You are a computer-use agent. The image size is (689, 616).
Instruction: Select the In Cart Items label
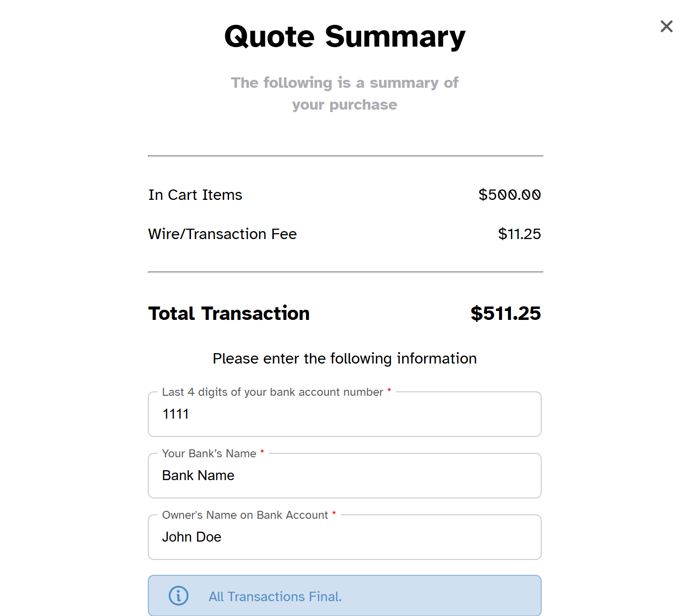click(195, 195)
